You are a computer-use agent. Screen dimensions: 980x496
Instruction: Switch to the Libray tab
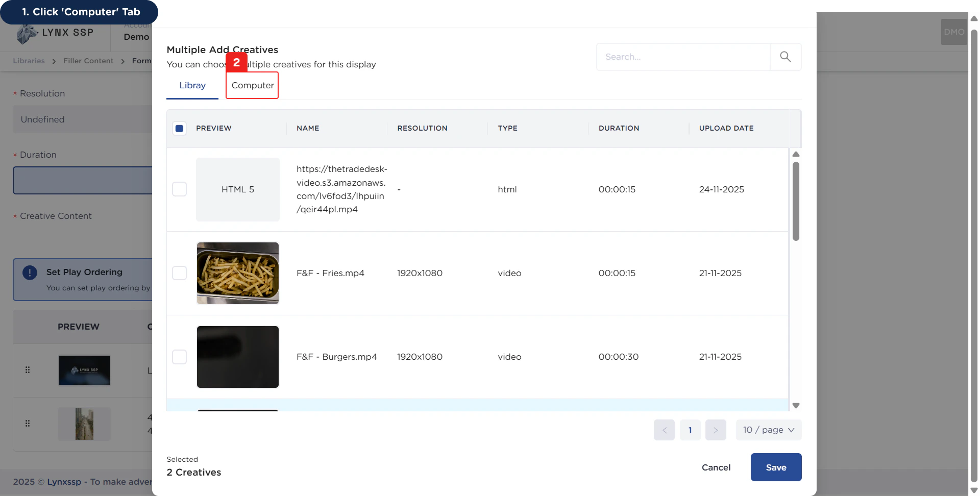tap(192, 85)
